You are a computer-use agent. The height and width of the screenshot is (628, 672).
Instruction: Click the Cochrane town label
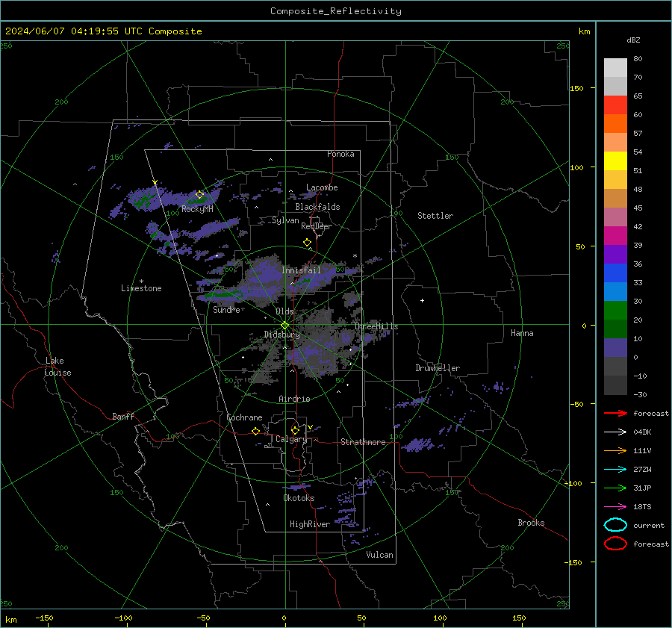(244, 417)
